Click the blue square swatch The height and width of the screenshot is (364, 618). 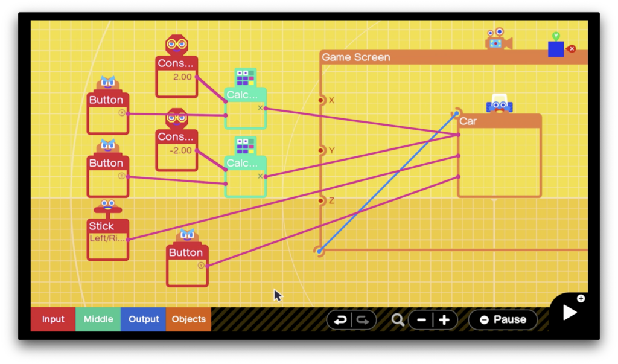coord(556,49)
